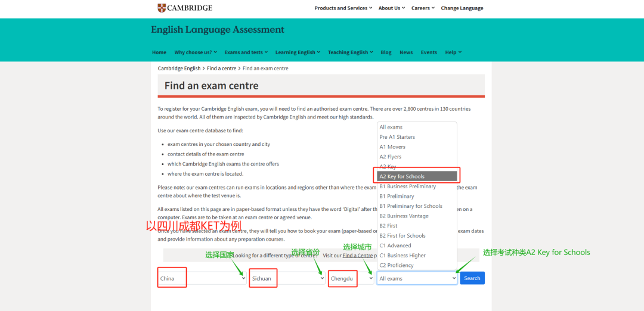Click the Cambridge shield logo

pos(162,8)
